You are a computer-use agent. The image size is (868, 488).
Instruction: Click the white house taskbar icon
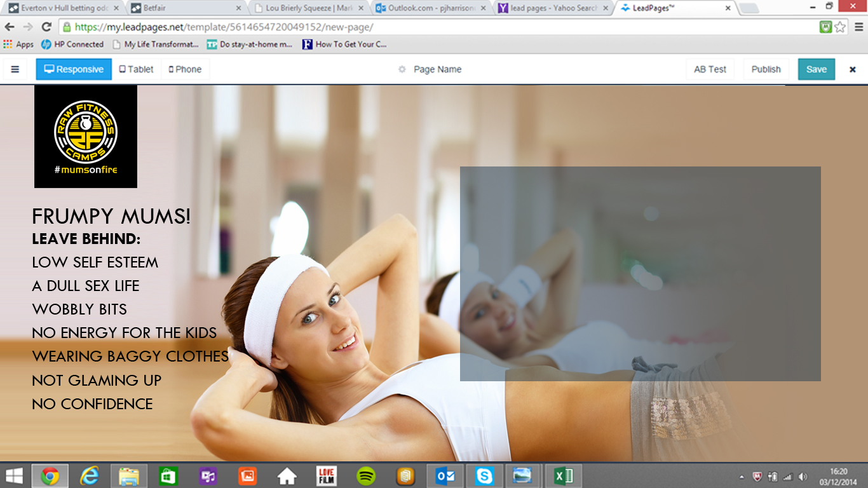click(x=287, y=476)
